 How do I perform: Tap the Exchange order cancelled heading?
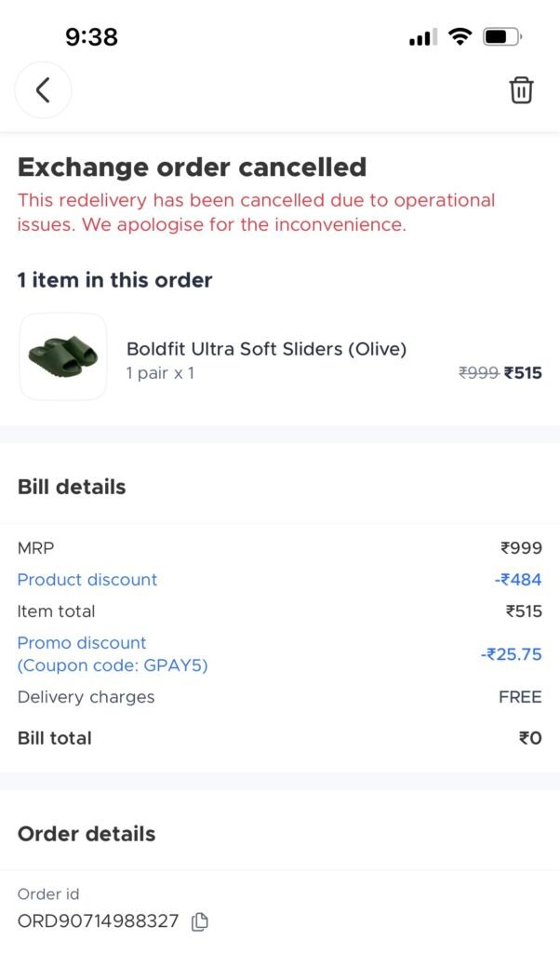coord(192,168)
